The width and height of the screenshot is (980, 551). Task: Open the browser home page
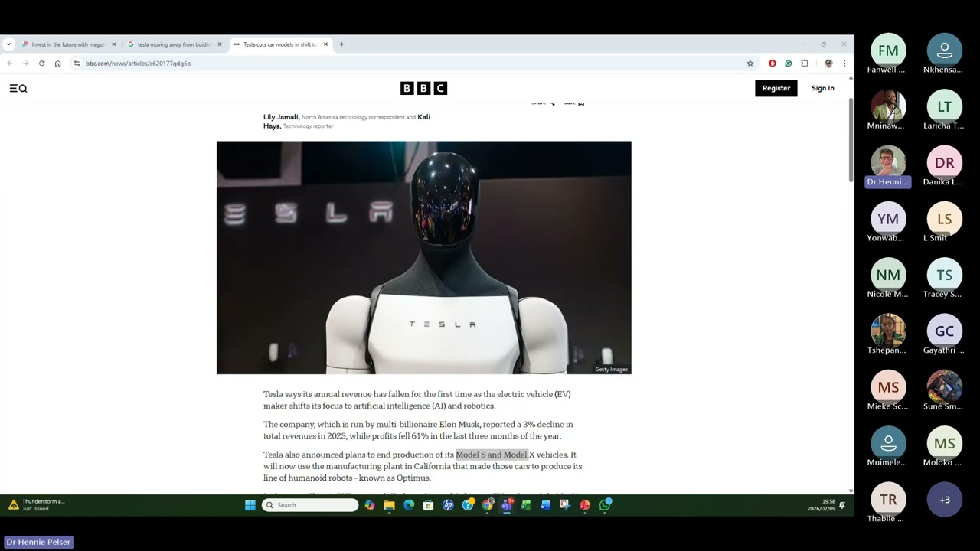57,64
